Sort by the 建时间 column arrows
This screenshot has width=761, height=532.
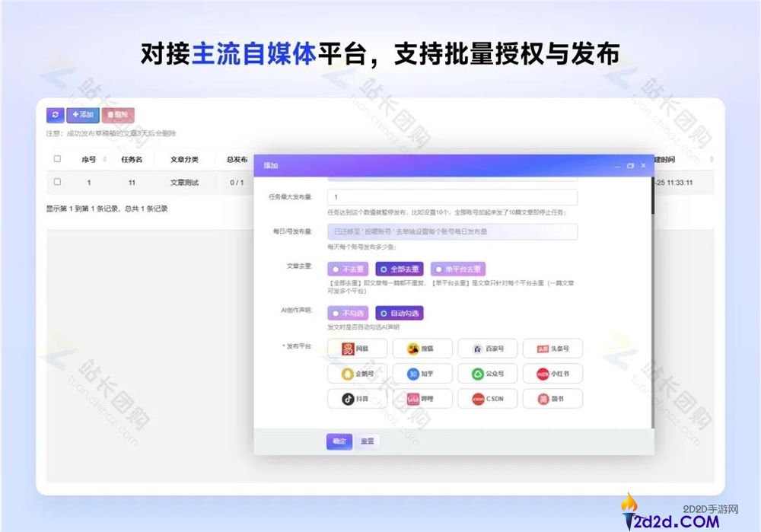711,159
